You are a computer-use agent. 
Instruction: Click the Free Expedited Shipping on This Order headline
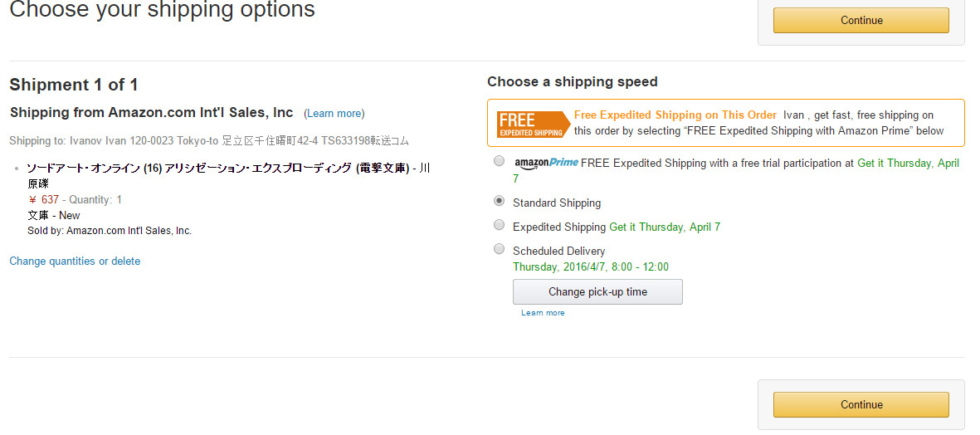pos(675,115)
